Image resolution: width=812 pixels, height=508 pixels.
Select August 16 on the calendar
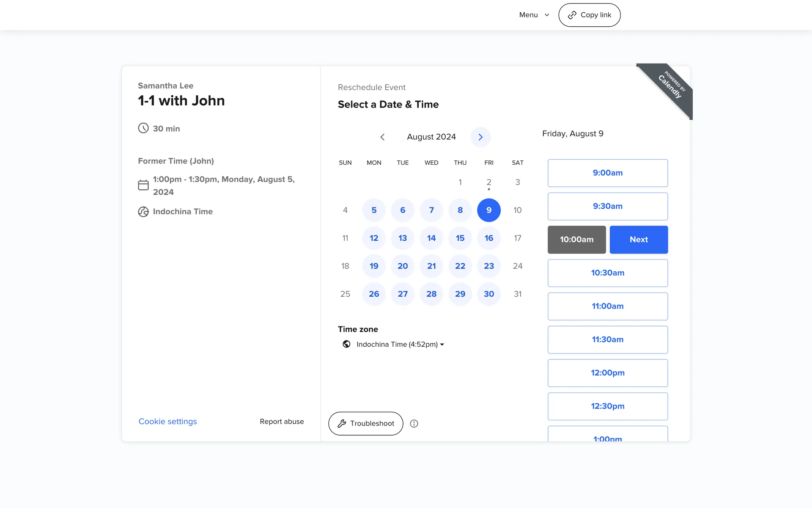488,238
